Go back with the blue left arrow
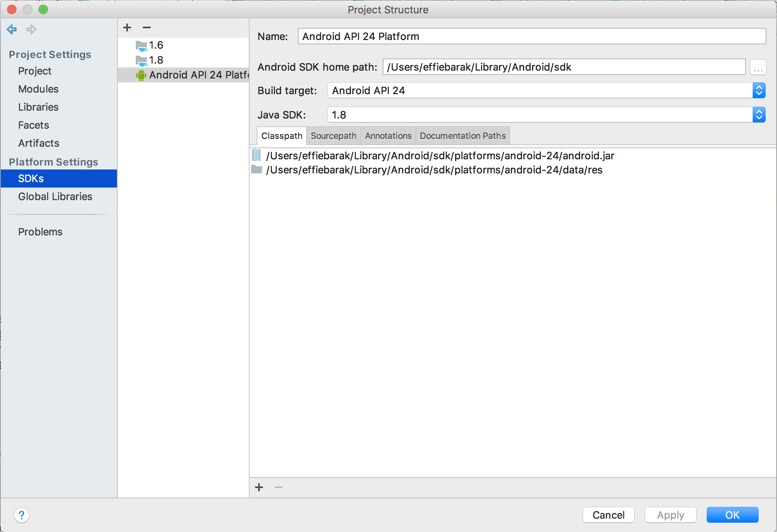The image size is (777, 532). coord(12,29)
